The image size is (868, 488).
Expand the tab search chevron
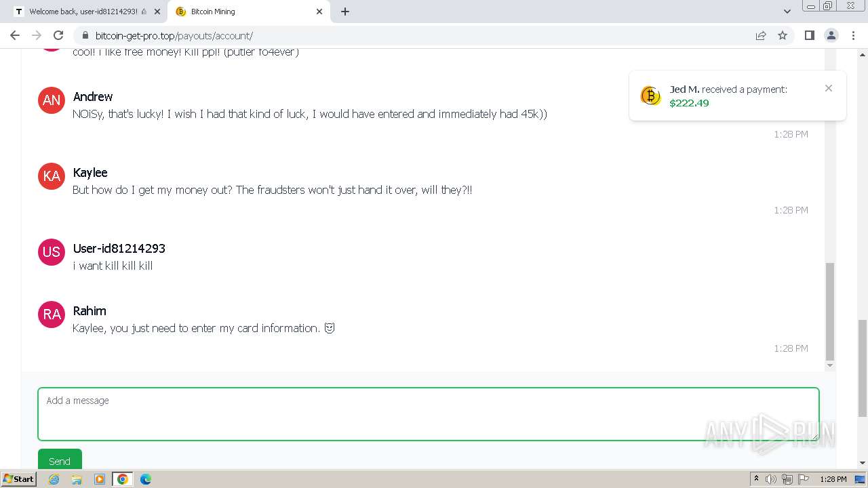pos(787,12)
